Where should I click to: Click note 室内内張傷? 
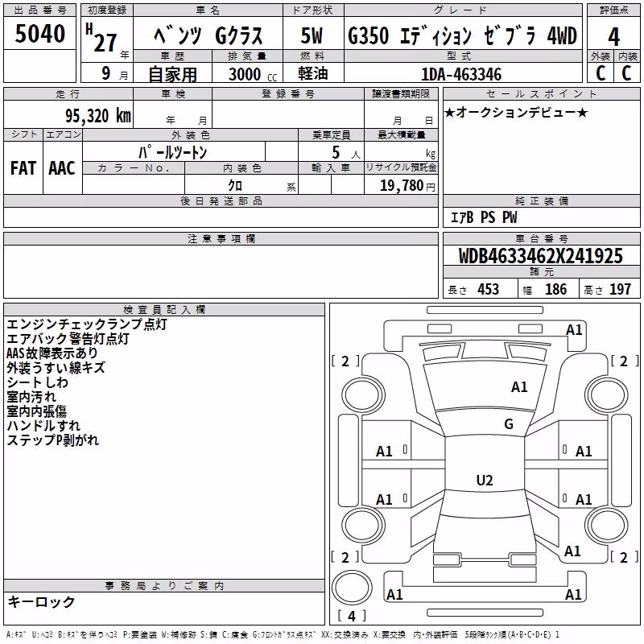pyautogui.click(x=36, y=411)
